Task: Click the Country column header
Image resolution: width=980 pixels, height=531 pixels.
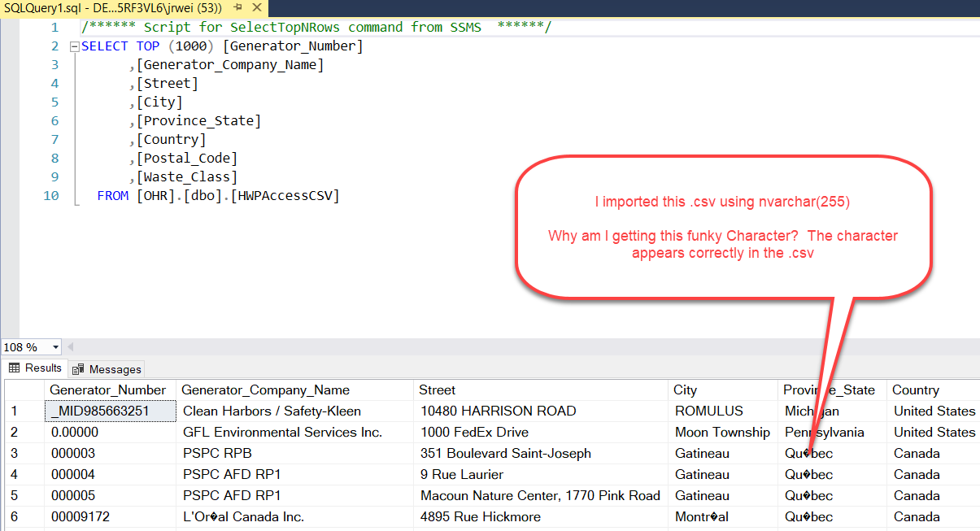Action: point(915,390)
